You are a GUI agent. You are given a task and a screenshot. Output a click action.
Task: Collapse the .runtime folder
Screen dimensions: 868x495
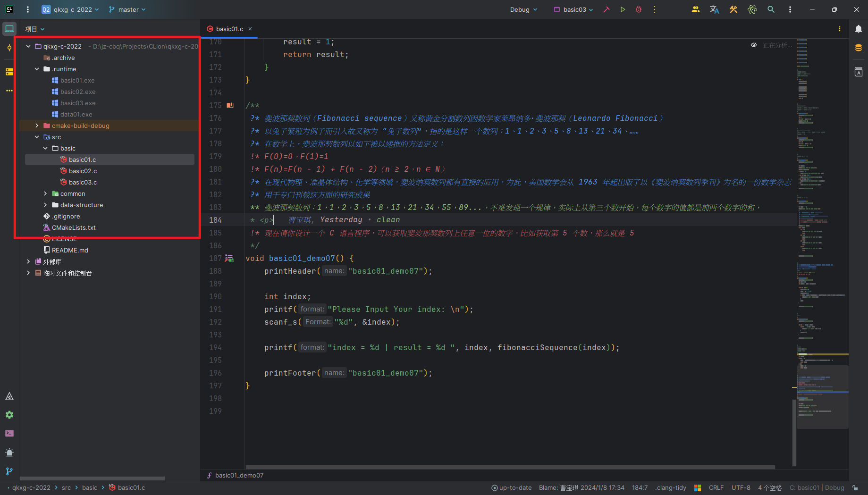(37, 69)
